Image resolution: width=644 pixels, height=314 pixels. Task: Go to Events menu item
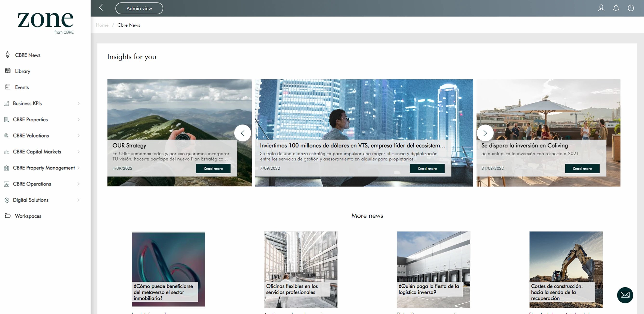(22, 87)
